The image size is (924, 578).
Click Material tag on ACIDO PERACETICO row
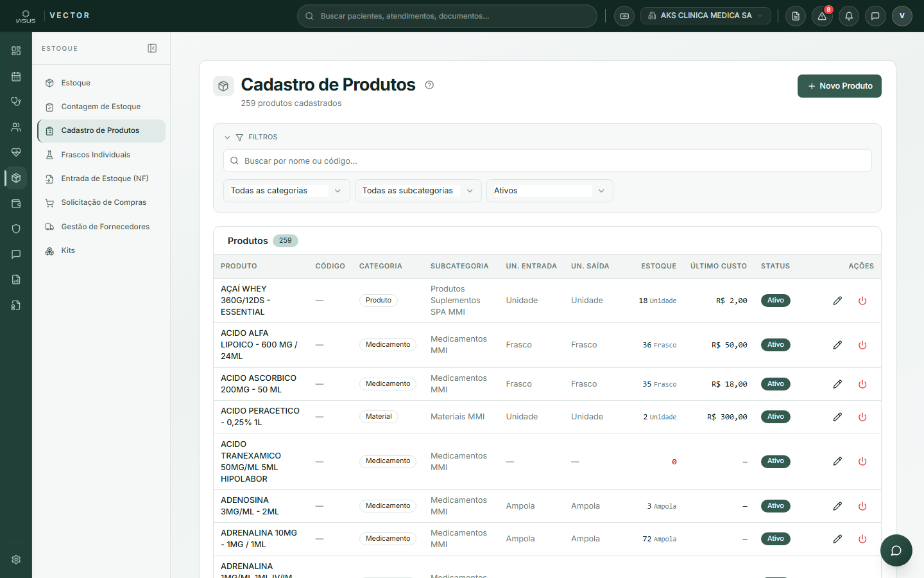[379, 417]
